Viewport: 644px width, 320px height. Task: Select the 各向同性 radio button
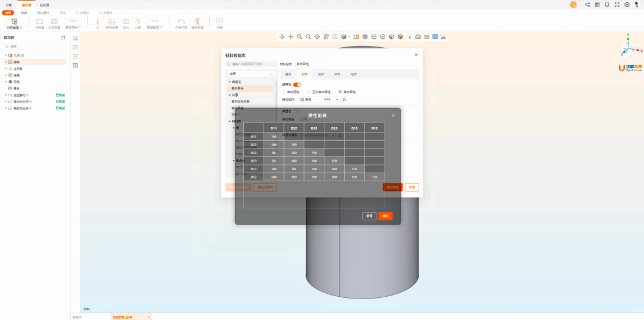(x=284, y=92)
